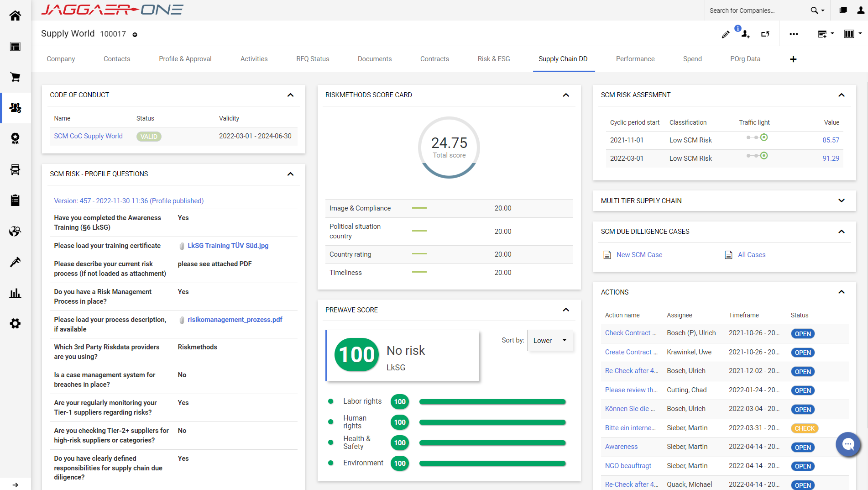Open the add contact person icon
This screenshot has width=868, height=490.
[745, 34]
